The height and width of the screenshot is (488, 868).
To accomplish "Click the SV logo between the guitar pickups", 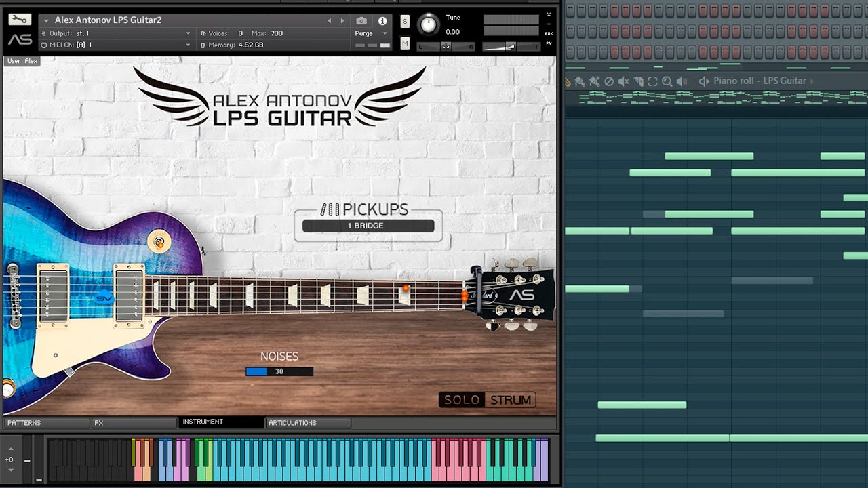I will coord(104,298).
